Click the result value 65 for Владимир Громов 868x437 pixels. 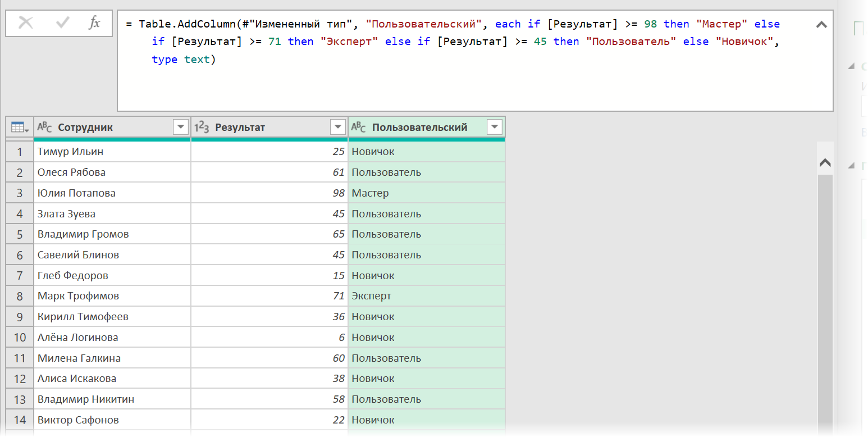(x=269, y=234)
